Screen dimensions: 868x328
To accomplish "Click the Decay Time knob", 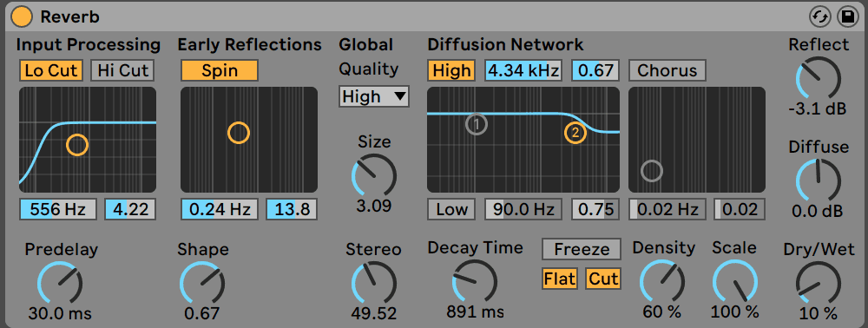I will click(475, 281).
